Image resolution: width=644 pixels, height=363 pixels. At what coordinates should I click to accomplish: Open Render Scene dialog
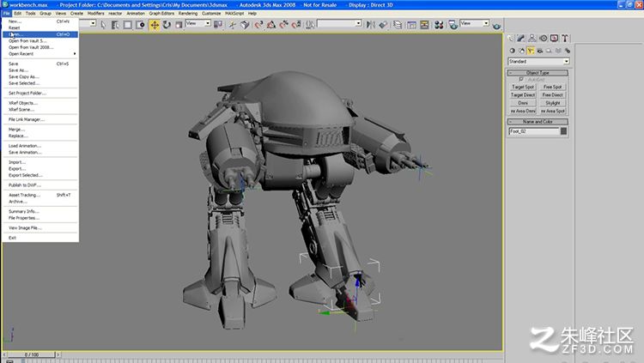453,25
